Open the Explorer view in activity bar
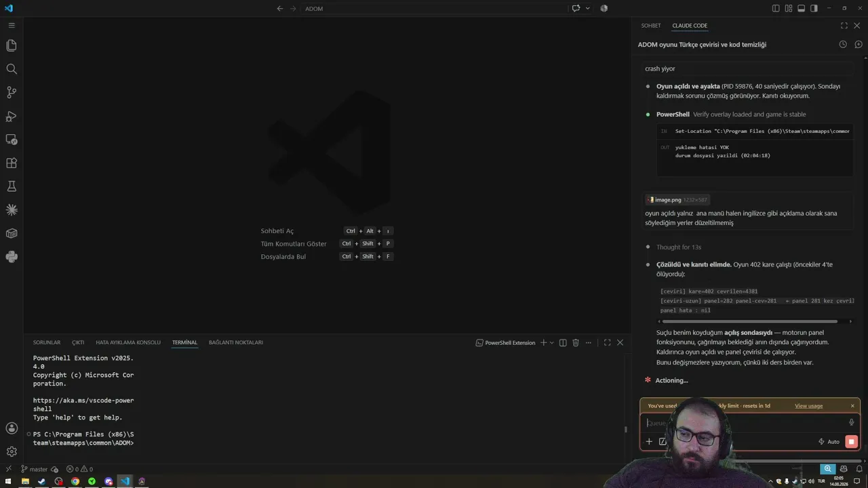 pos(12,45)
